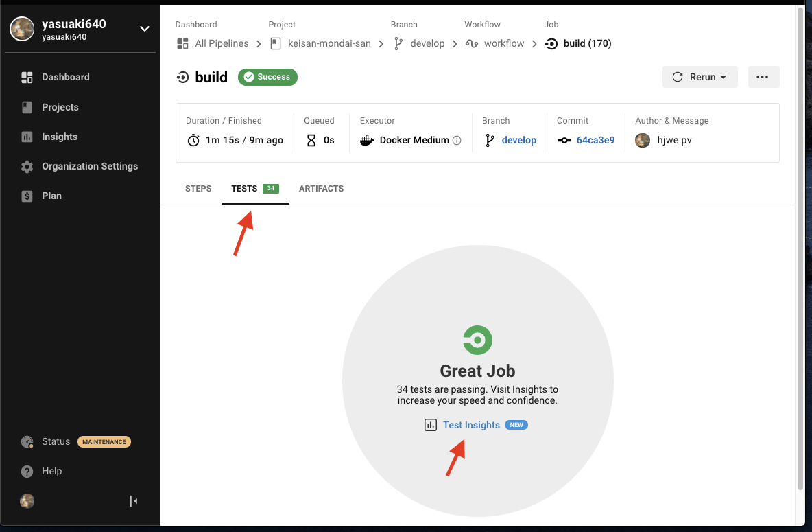The image size is (812, 532).
Task: Open the develop branch link in details
Action: [x=519, y=141]
